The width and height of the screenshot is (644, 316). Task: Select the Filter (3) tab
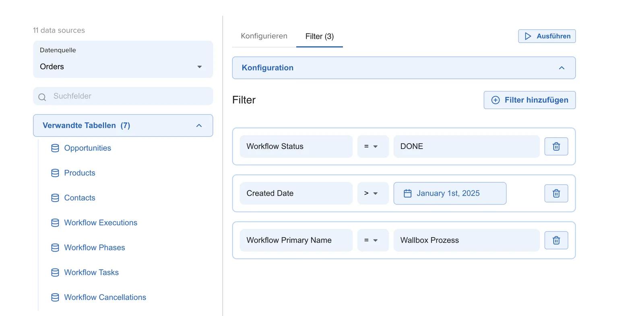tap(320, 36)
